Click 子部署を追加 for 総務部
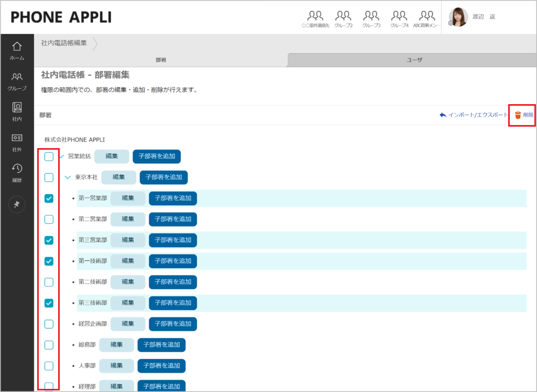 coord(161,345)
